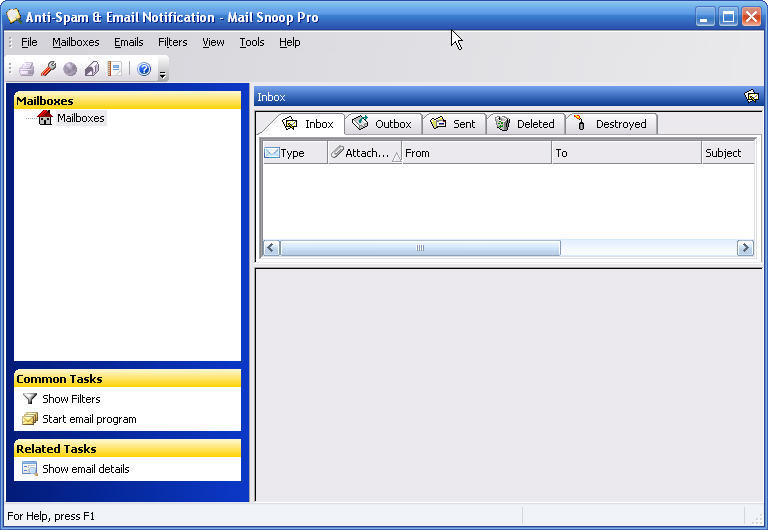Minimize the Mail Snoop Pro window
This screenshot has height=530, width=768.
point(705,17)
